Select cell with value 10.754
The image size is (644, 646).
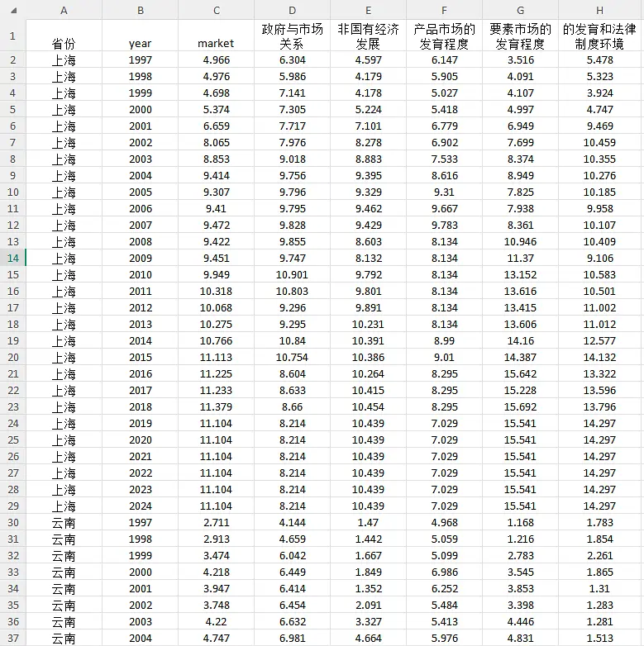(293, 357)
